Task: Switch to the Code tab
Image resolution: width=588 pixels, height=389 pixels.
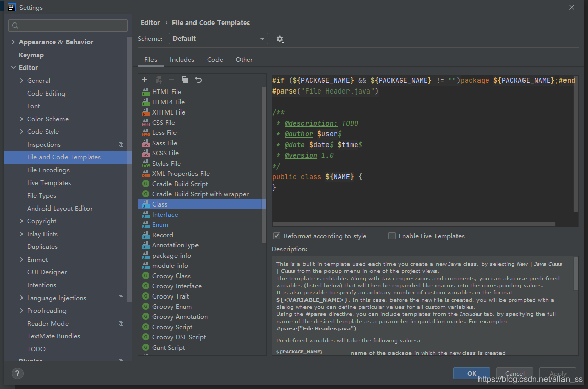Action: click(215, 59)
